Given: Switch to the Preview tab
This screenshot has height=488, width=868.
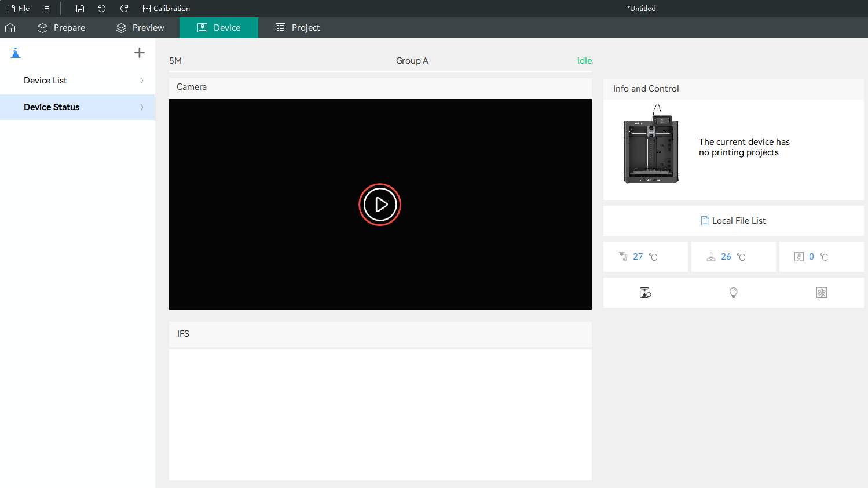Looking at the screenshot, I should point(140,28).
